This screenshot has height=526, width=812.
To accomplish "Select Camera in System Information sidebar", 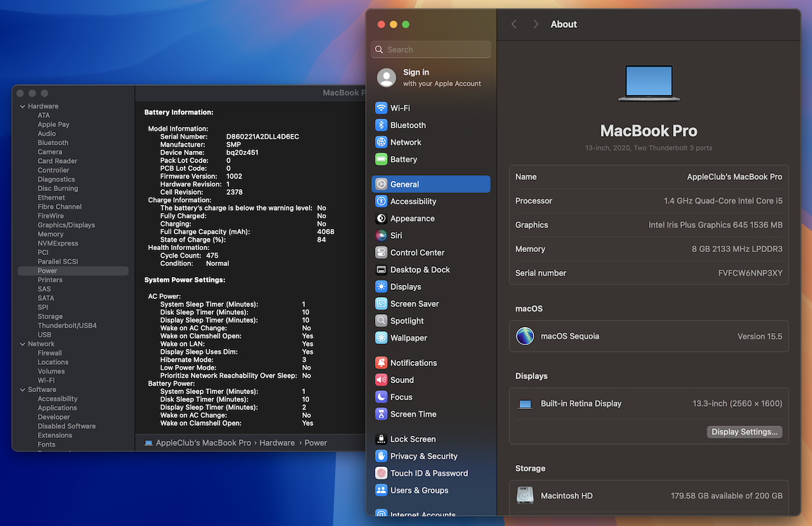I will (49, 152).
